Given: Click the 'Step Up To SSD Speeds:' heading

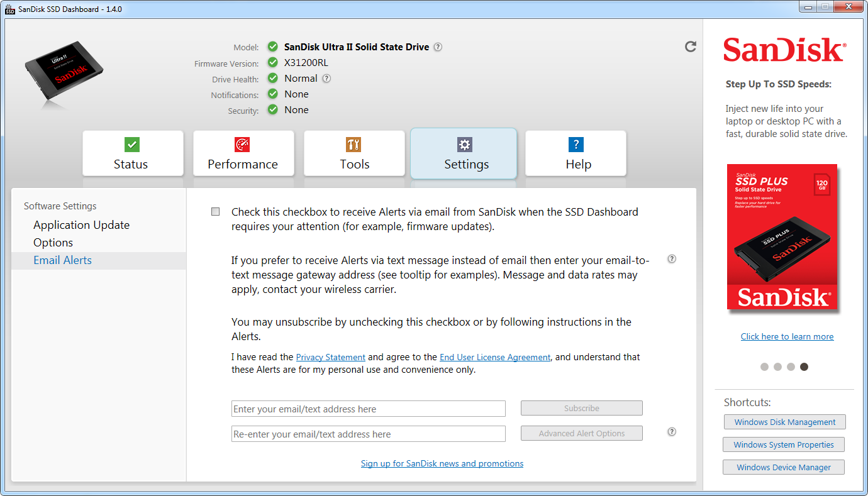Looking at the screenshot, I should (779, 84).
